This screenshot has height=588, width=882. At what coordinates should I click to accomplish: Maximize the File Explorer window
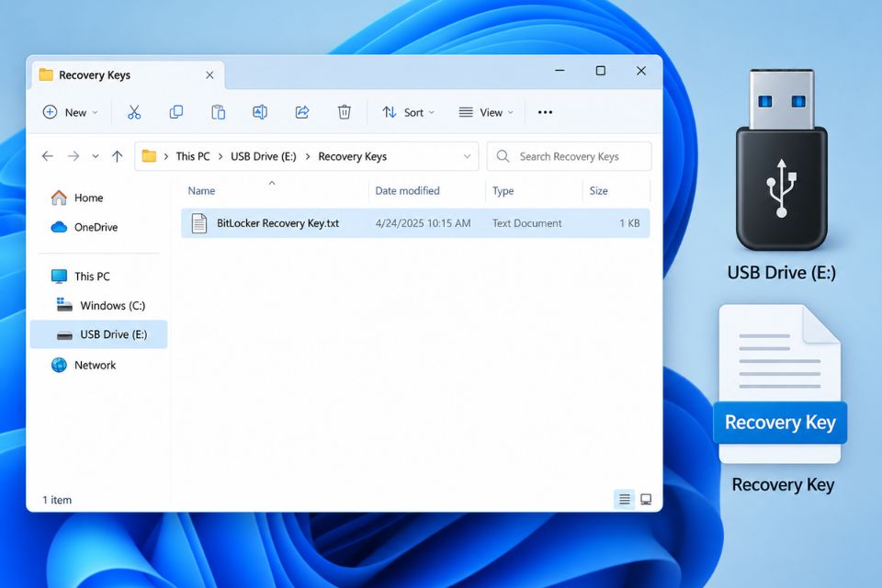point(601,71)
